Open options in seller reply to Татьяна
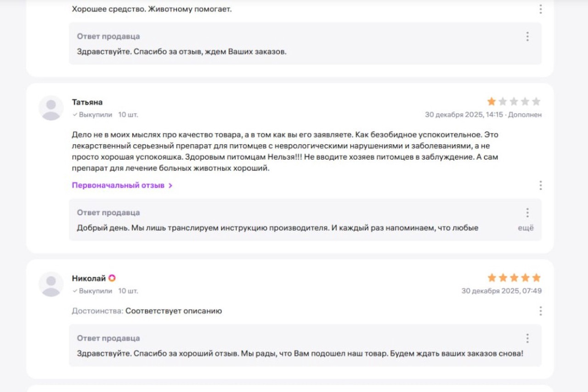Screen dimensions: 588x392 [x=527, y=213]
